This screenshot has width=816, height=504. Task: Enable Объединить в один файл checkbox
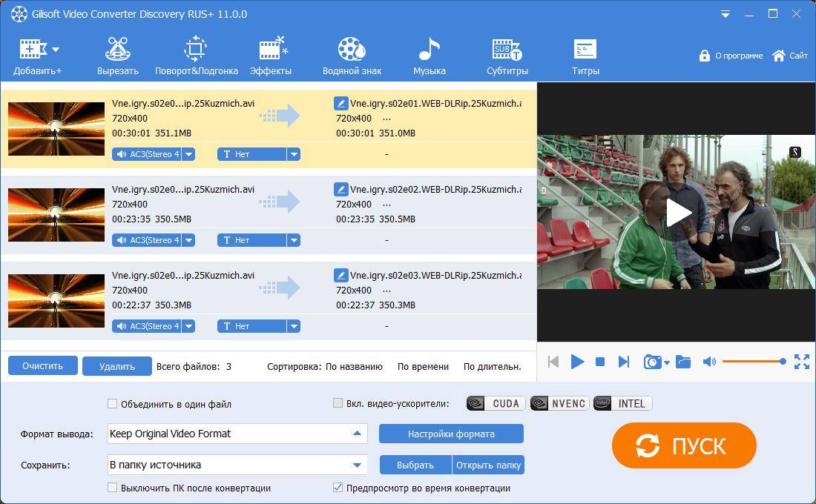coord(112,404)
